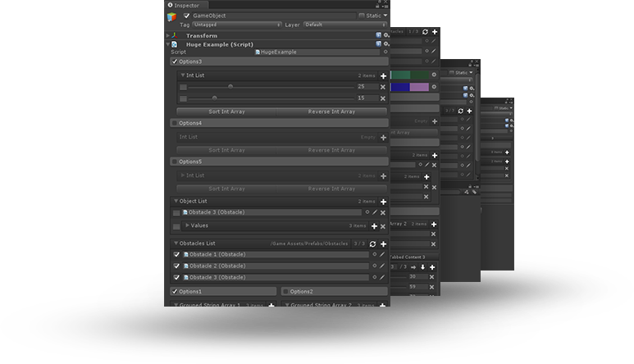Click the value field showing 25
This screenshot has width=634, height=364.
pos(367,86)
